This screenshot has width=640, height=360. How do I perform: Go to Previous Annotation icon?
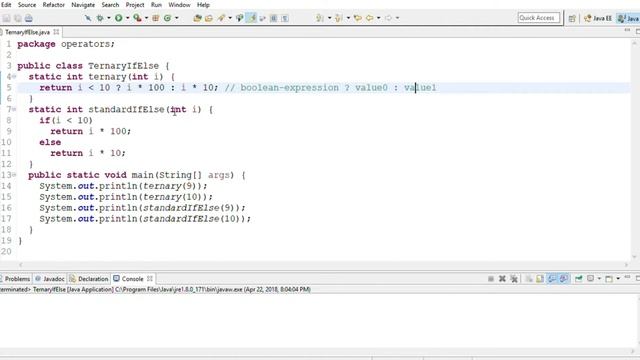(339, 18)
